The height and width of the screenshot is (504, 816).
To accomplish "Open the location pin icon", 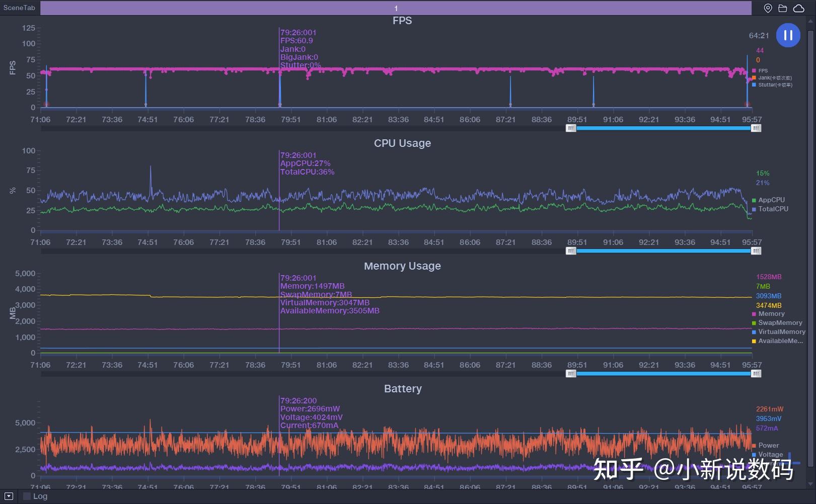I will (x=768, y=8).
